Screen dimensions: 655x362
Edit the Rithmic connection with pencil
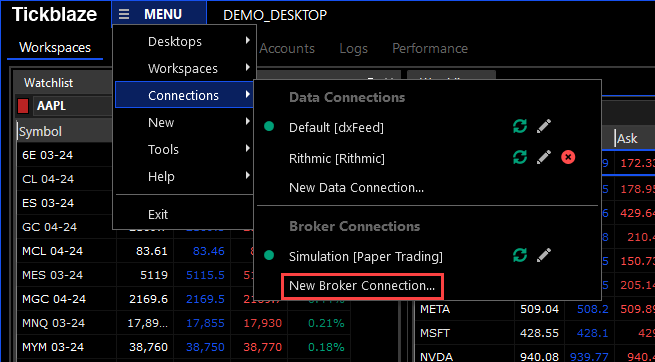[x=543, y=157]
